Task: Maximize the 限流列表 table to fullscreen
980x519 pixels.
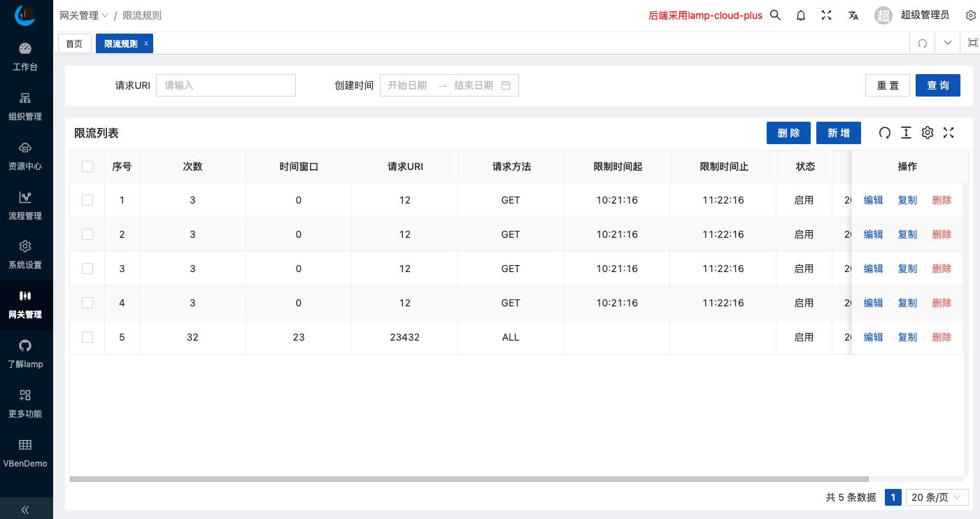Action: point(949,133)
